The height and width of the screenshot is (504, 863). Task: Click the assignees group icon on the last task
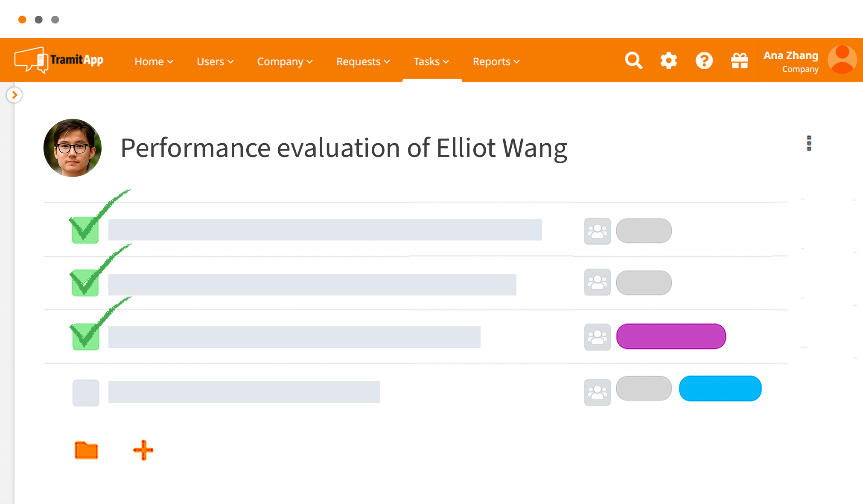[x=597, y=392]
